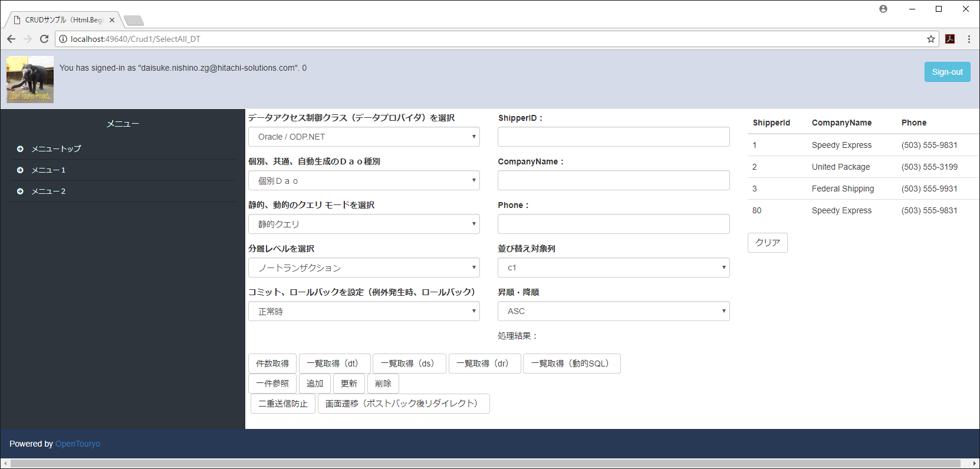The image size is (980, 469).
Task: Click the horizontal scrollbar at the bottom
Action: (489, 464)
